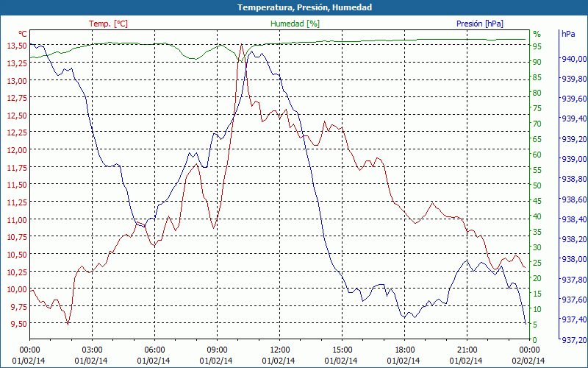Click green humidity axis value "50"
This screenshot has height=368, width=588.
(537, 185)
